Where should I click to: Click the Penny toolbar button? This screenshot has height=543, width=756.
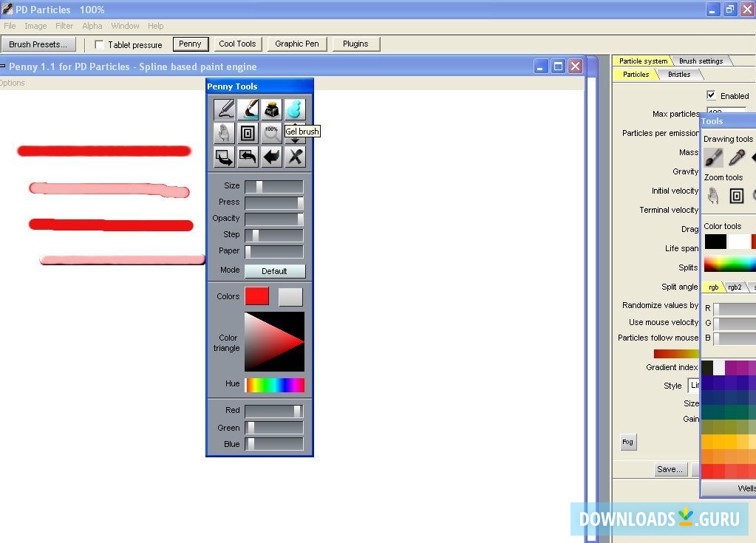pyautogui.click(x=190, y=44)
